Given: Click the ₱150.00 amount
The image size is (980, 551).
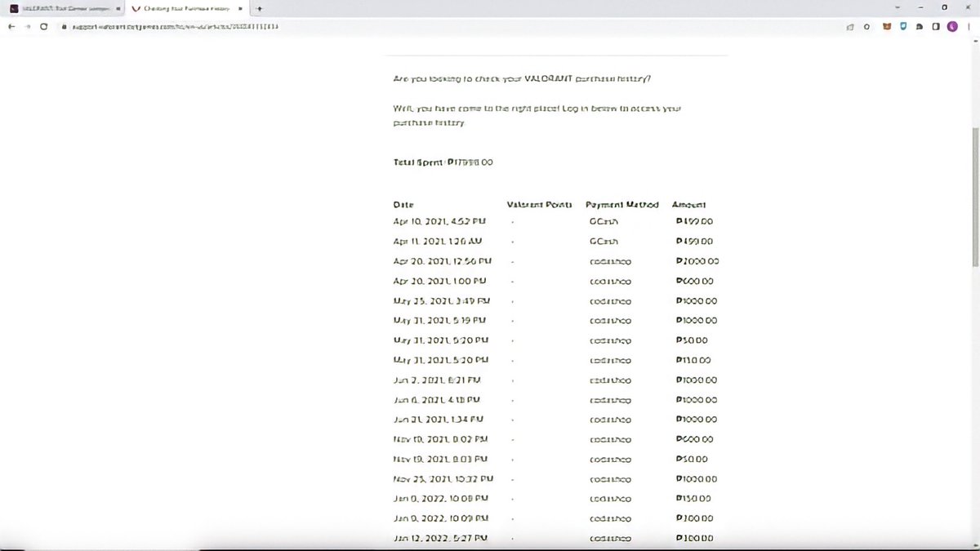Looking at the screenshot, I should click(x=693, y=499).
